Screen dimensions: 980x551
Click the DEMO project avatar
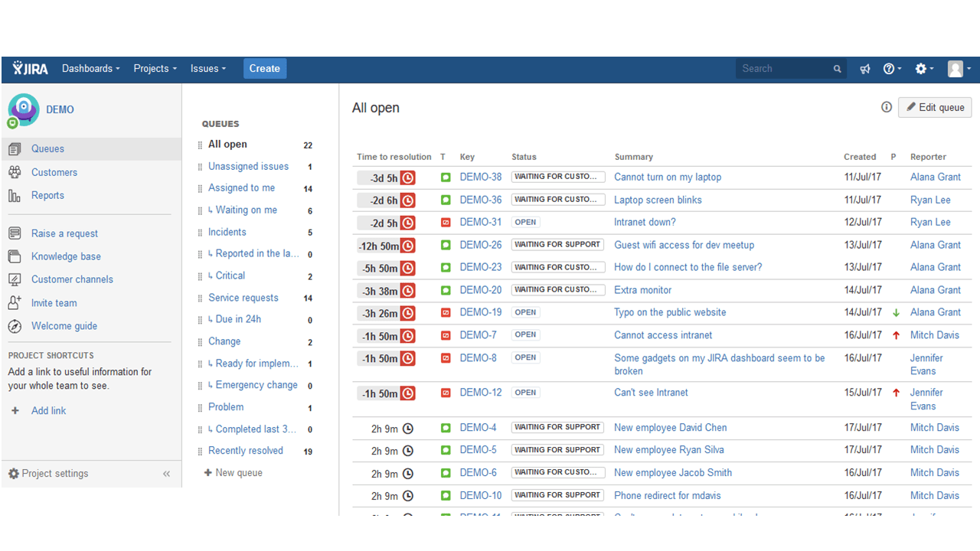pyautogui.click(x=23, y=110)
